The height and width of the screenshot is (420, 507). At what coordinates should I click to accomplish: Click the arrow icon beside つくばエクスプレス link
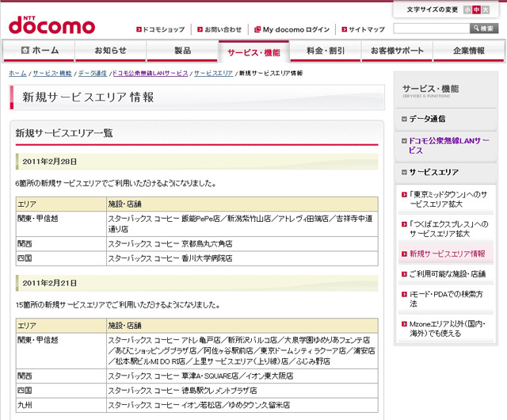pos(404,224)
